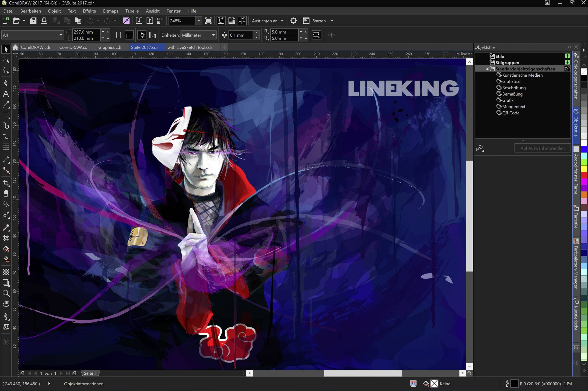Select the Table tool
588x391 pixels.
[6, 147]
